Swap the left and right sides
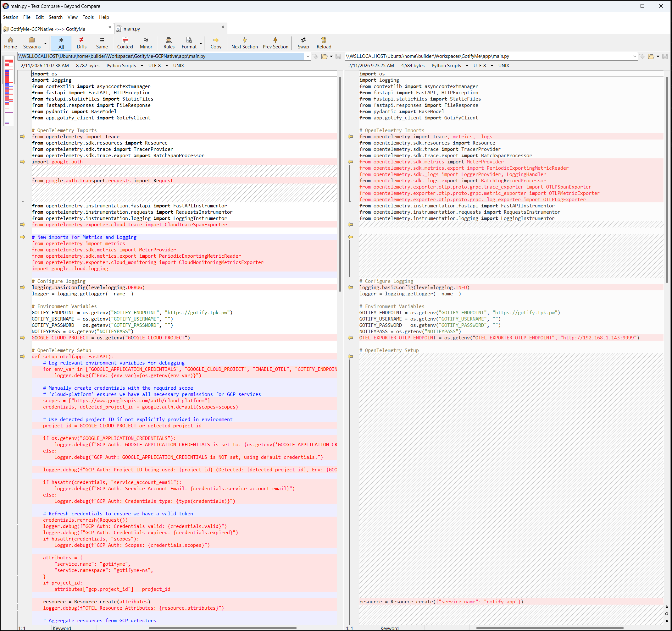The height and width of the screenshot is (631, 672). 303,43
